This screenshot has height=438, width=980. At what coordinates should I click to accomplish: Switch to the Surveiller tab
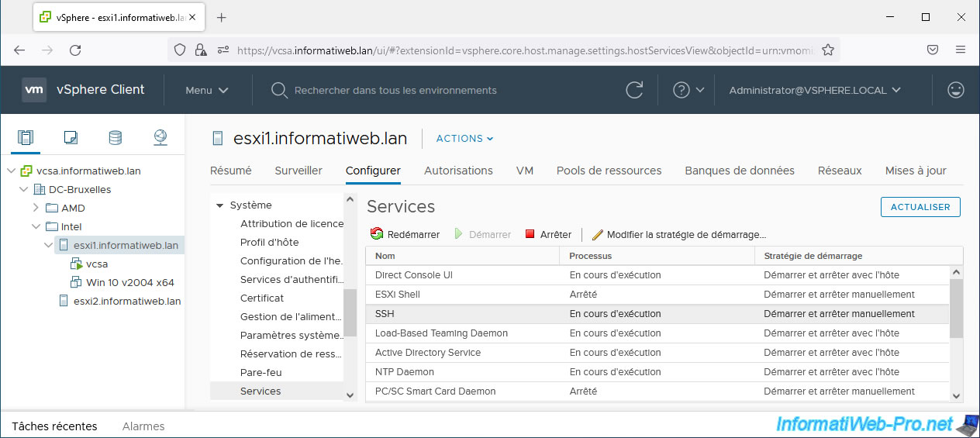[x=298, y=171]
